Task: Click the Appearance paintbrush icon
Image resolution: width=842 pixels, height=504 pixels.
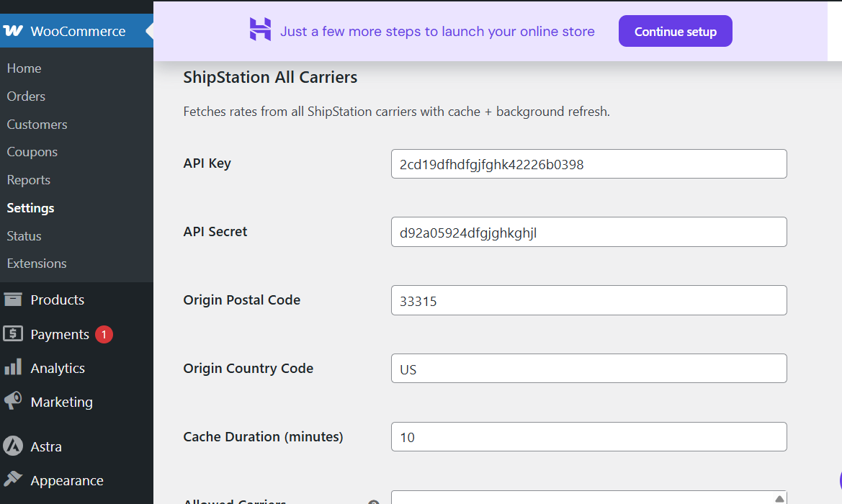Action: click(13, 480)
